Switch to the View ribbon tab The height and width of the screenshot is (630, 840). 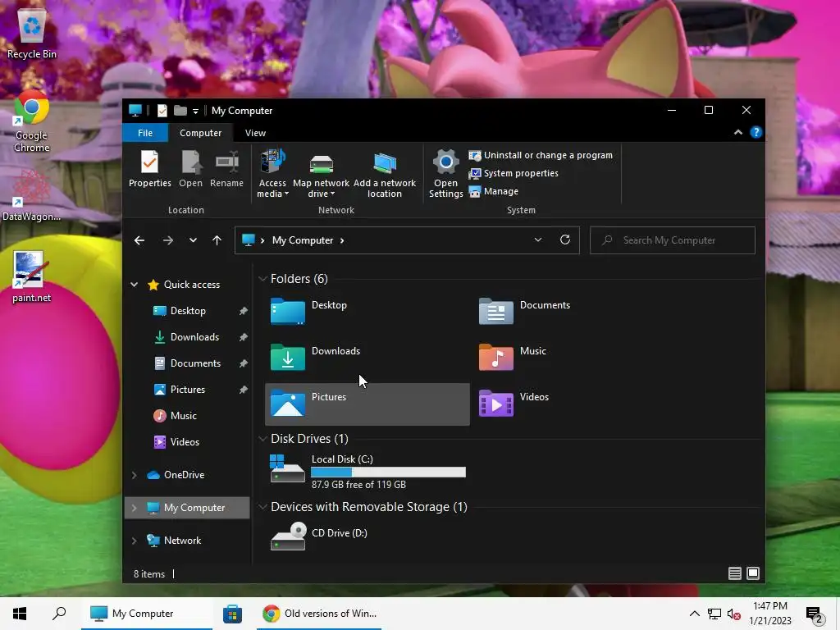[x=256, y=133]
